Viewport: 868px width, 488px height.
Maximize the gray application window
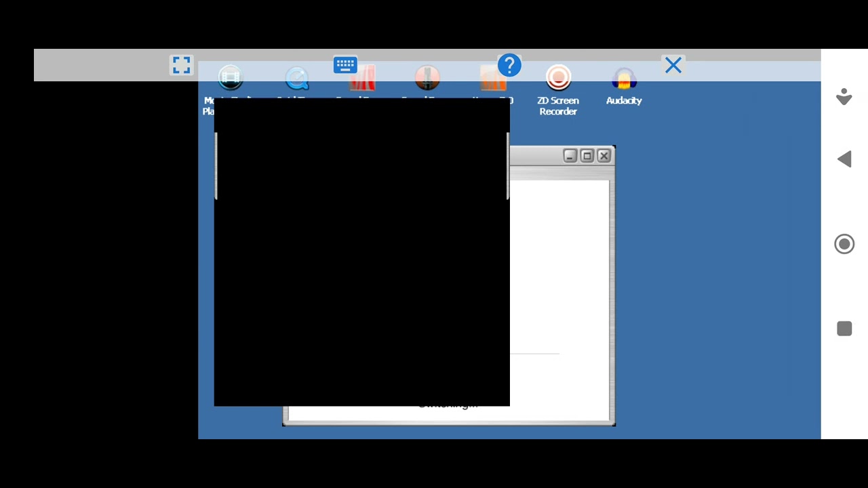587,156
